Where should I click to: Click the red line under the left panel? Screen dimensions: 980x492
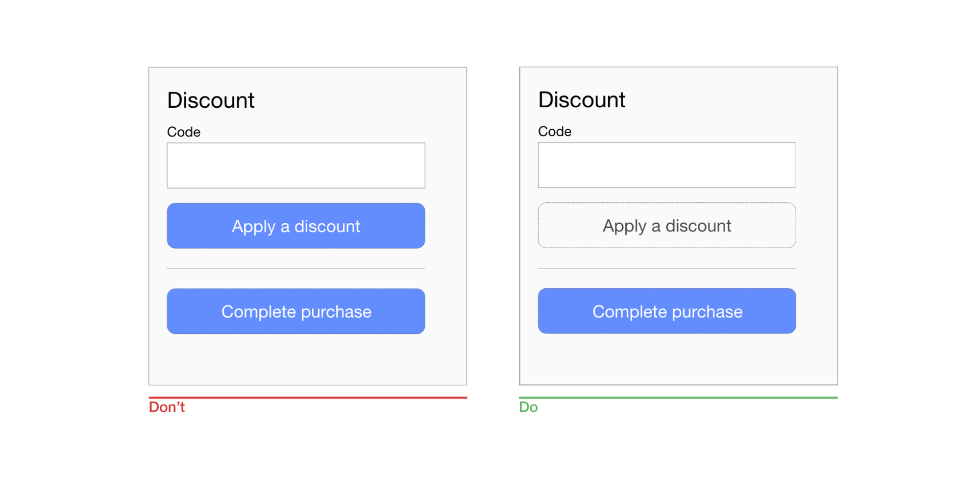(x=308, y=398)
